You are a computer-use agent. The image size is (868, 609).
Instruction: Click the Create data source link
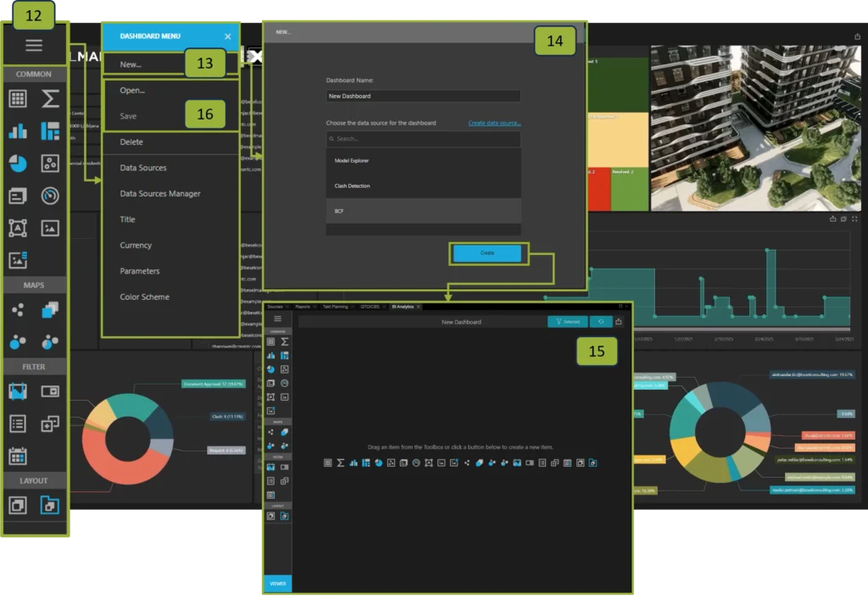click(x=493, y=123)
